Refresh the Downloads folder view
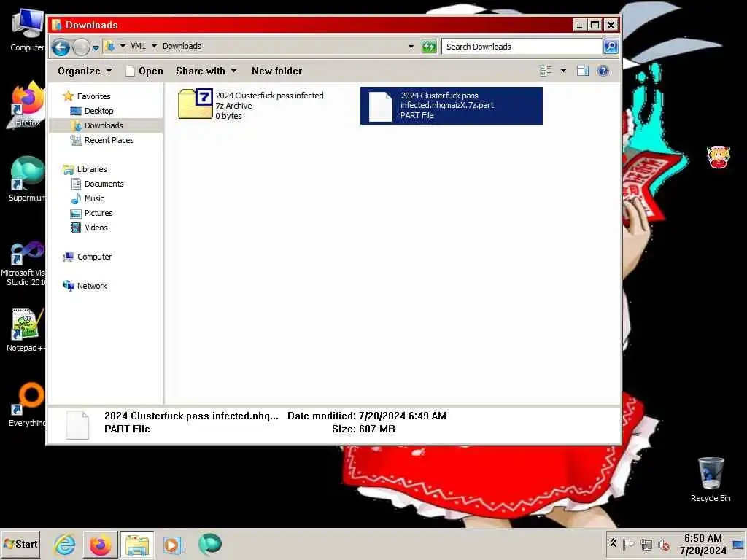 click(x=429, y=47)
